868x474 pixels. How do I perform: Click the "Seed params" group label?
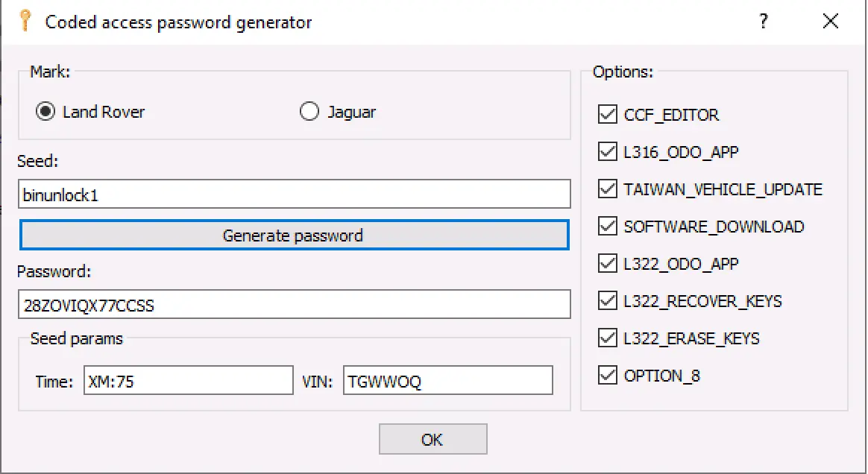[x=76, y=338]
